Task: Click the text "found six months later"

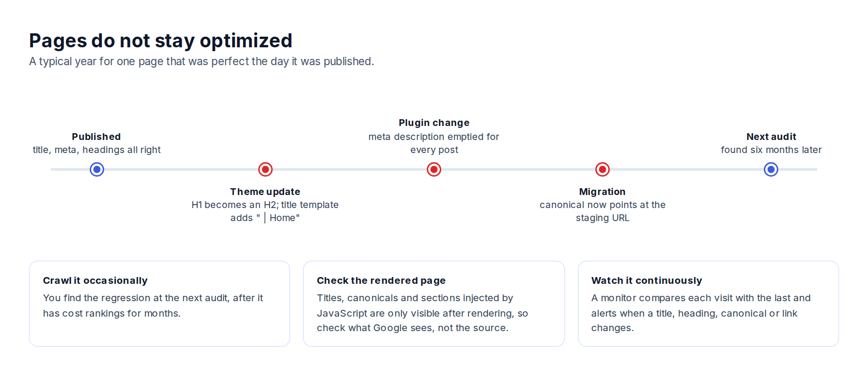Action: 771,150
